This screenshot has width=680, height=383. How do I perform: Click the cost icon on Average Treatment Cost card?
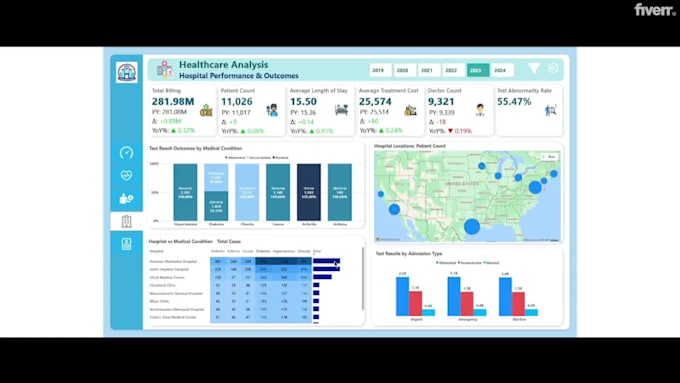(x=410, y=110)
